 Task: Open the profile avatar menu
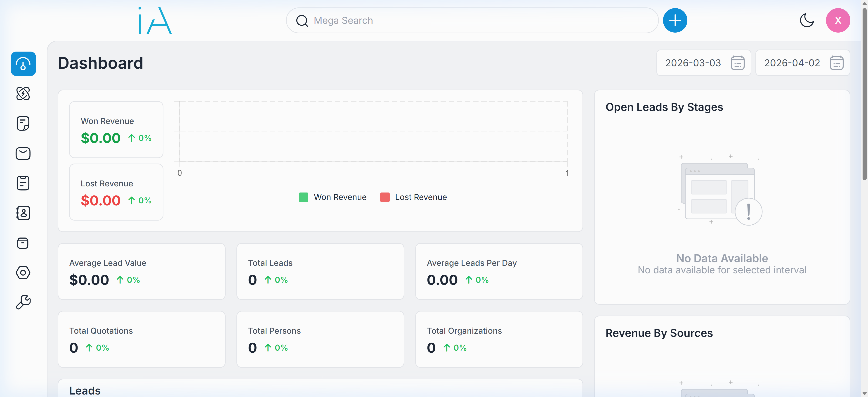pos(838,20)
